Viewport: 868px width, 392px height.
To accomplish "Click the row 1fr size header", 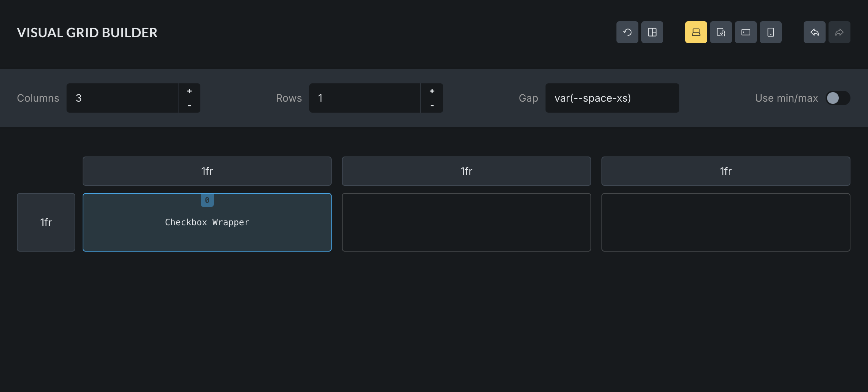I will tap(46, 222).
